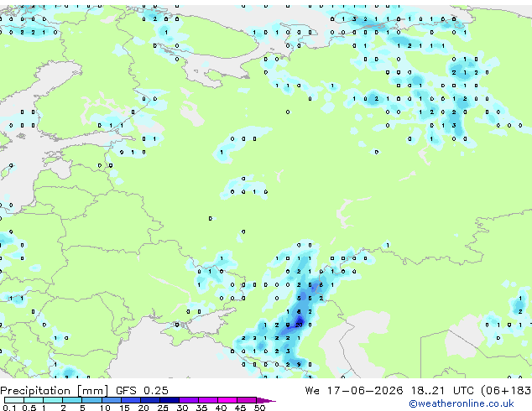Click the '0.1' legend scale label
532x411 pixels.
coord(9,408)
